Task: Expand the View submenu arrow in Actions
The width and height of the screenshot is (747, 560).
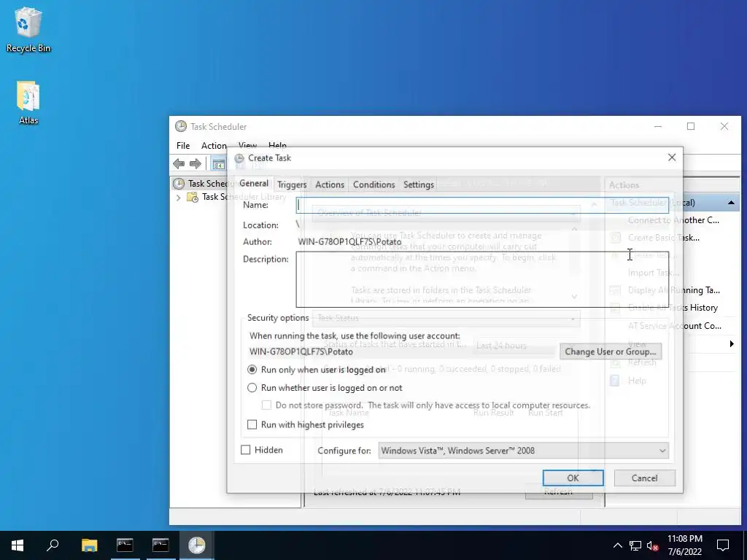Action: pos(732,344)
